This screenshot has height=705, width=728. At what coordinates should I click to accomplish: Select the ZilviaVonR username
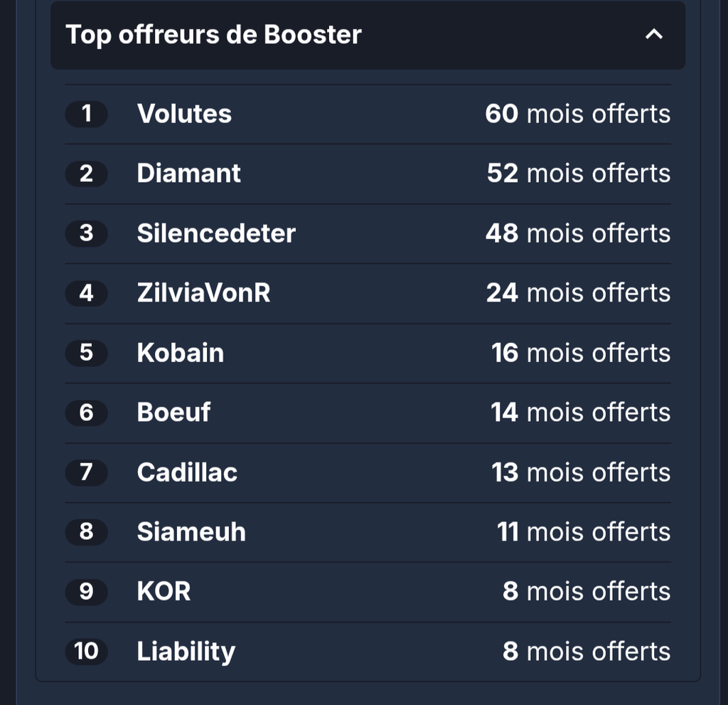[203, 293]
